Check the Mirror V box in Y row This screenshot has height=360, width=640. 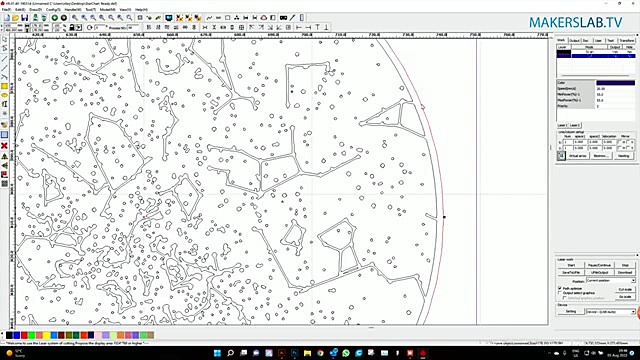click(628, 148)
